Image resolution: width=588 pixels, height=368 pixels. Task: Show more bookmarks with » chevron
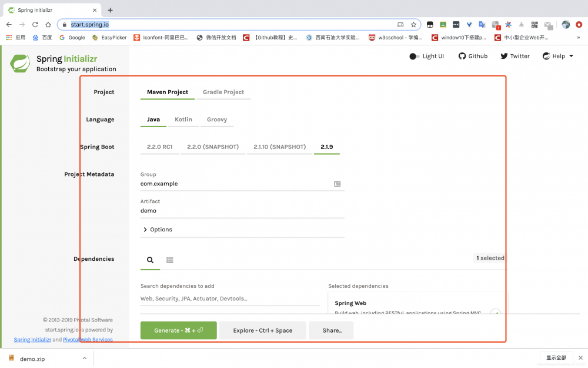click(x=578, y=38)
